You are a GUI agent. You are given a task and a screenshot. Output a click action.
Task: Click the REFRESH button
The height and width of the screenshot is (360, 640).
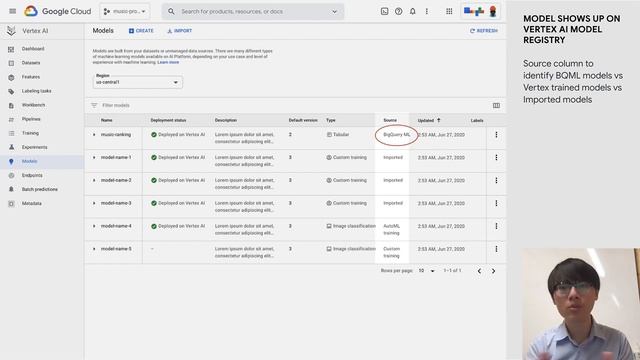tap(484, 31)
